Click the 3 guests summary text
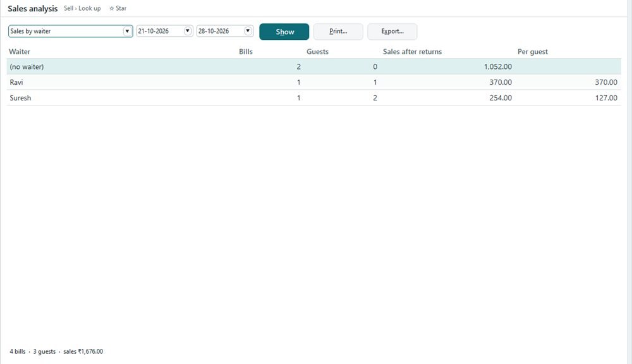This screenshot has height=364, width=632. 44,351
